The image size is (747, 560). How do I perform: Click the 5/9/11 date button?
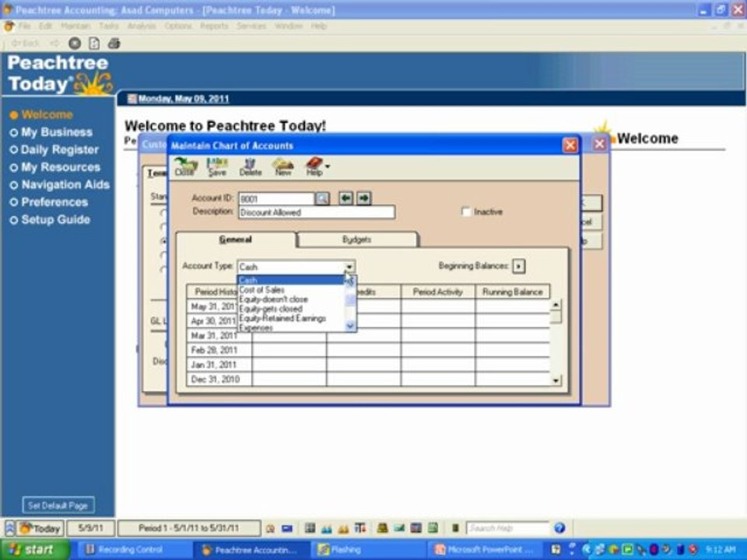pos(90,528)
